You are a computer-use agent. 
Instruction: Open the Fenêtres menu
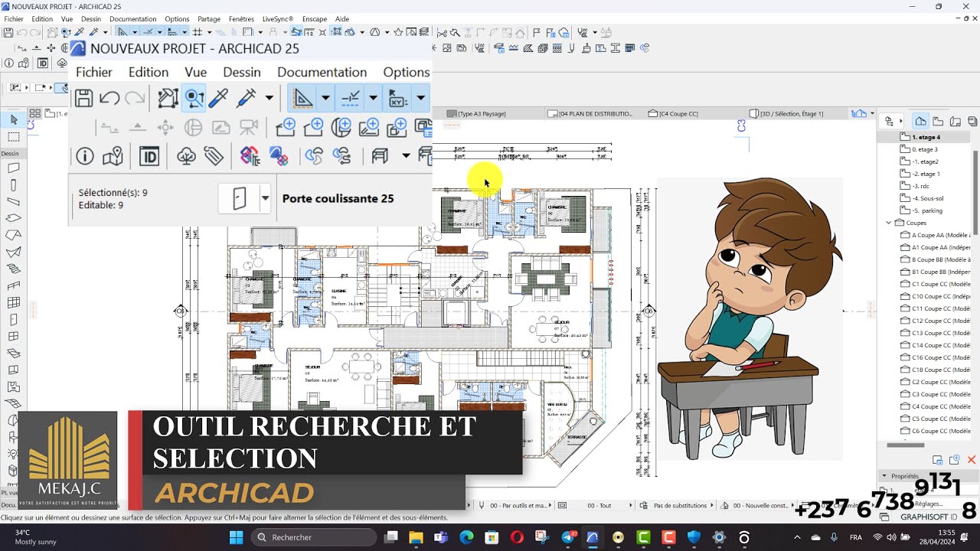click(241, 18)
